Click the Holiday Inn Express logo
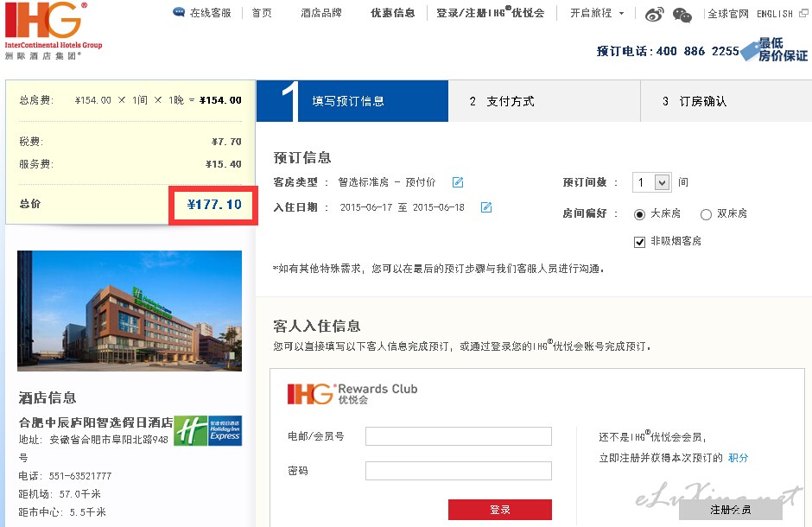Viewport: 812px width, 527px height. pos(207,431)
